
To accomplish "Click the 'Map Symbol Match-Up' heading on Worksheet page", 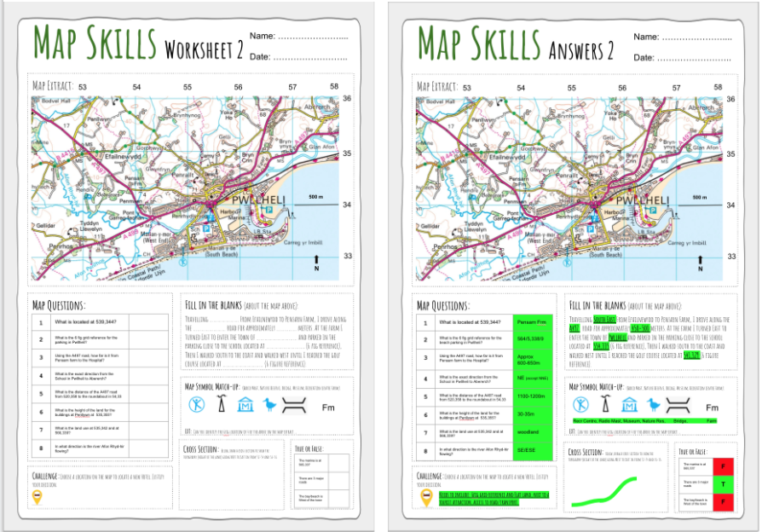I will [212, 386].
